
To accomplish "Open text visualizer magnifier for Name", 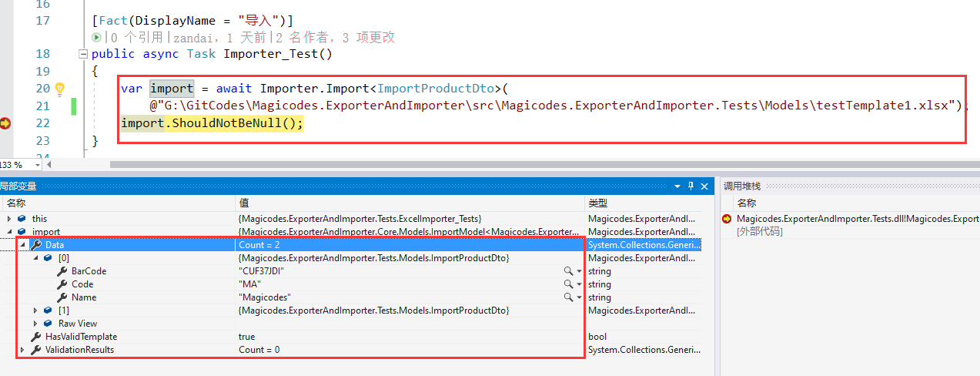I will (x=568, y=297).
